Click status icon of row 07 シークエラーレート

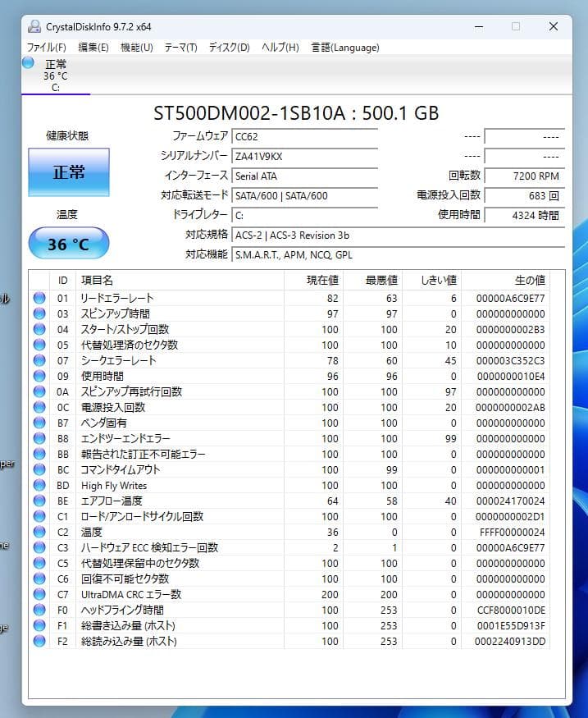39,360
